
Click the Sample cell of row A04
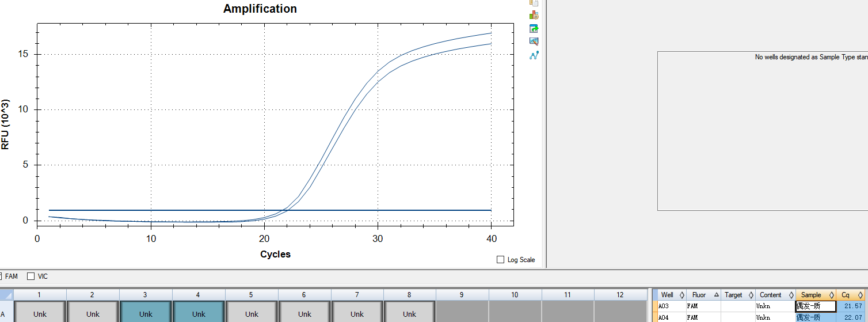[x=816, y=317]
